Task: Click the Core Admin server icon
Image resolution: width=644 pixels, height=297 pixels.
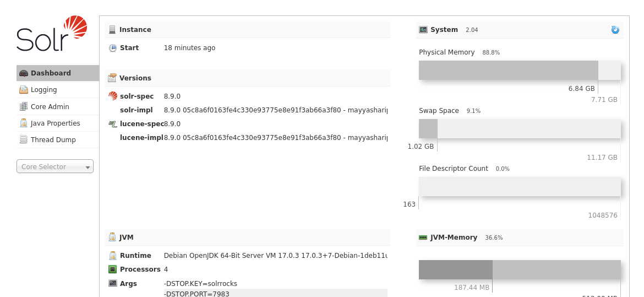Action: coord(24,107)
